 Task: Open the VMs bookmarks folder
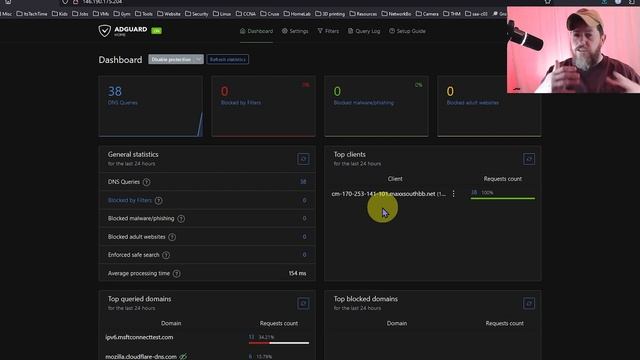point(101,14)
